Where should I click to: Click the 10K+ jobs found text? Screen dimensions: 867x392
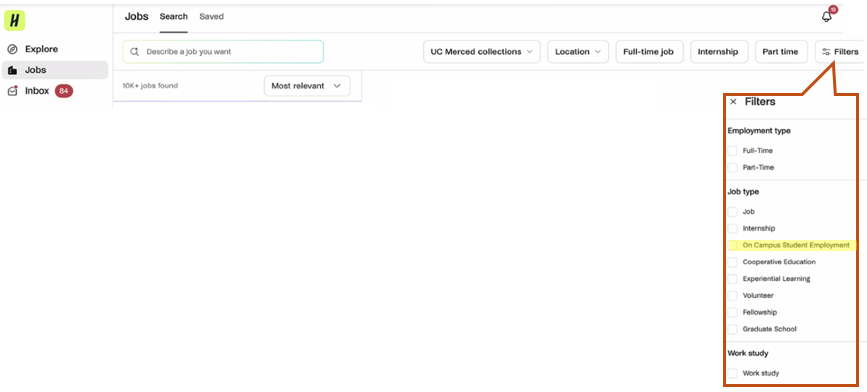[150, 86]
